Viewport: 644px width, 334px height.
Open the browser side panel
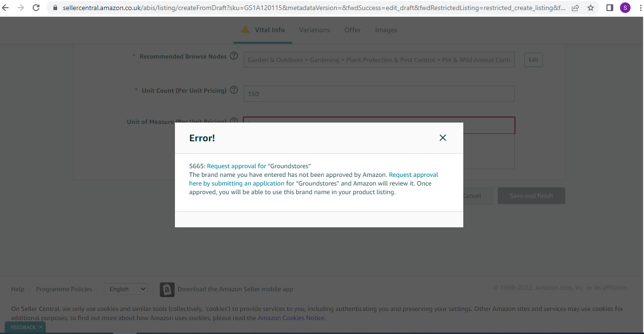[x=610, y=8]
